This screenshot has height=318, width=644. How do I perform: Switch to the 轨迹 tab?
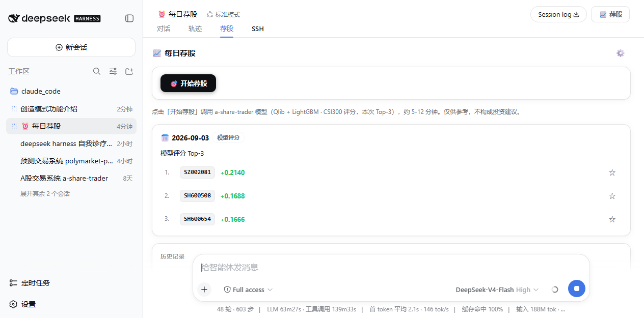[x=195, y=28]
